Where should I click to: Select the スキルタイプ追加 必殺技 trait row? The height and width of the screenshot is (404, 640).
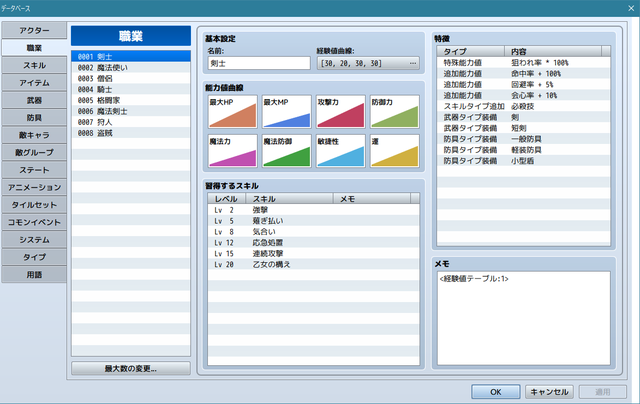[x=524, y=106]
